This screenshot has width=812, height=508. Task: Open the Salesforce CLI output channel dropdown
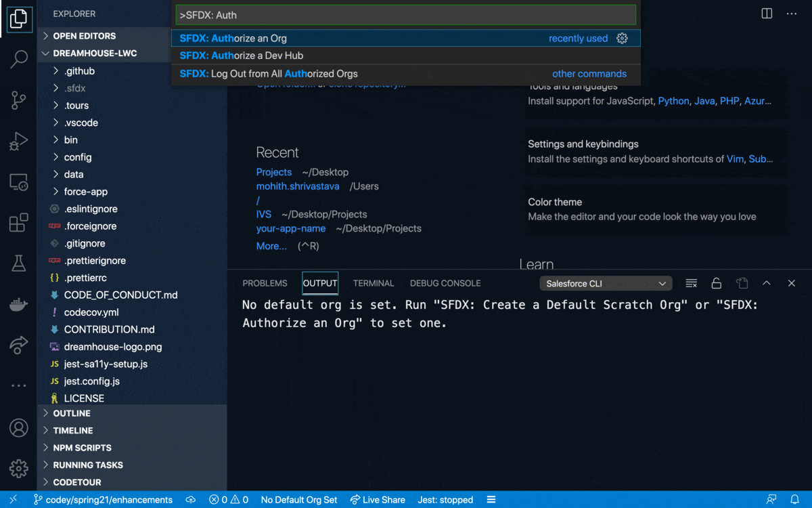click(x=606, y=284)
